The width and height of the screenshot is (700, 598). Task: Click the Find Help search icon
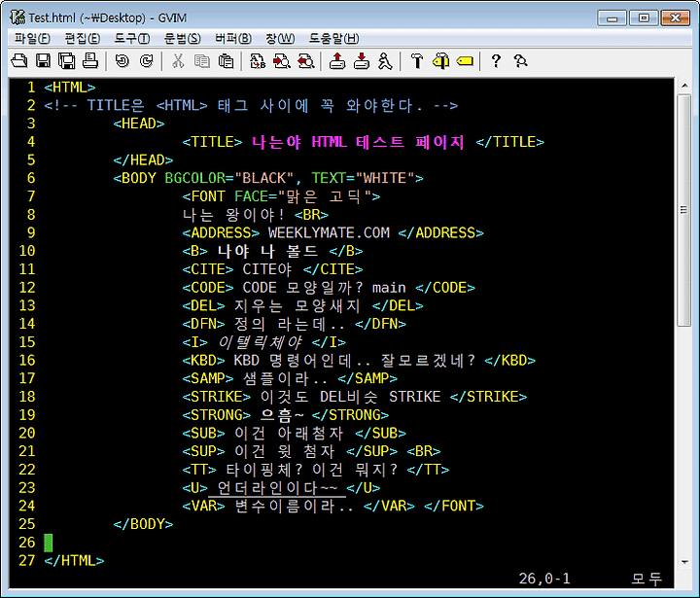[520, 60]
